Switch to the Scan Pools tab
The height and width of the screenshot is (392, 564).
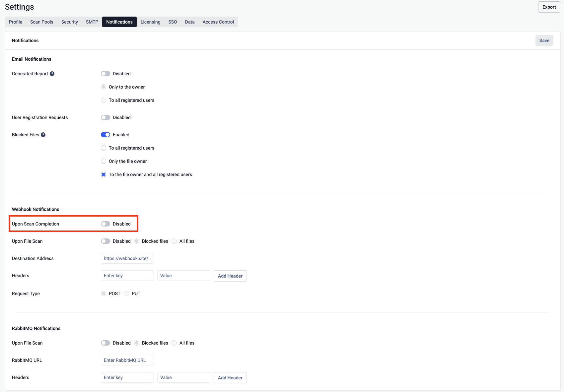(42, 22)
